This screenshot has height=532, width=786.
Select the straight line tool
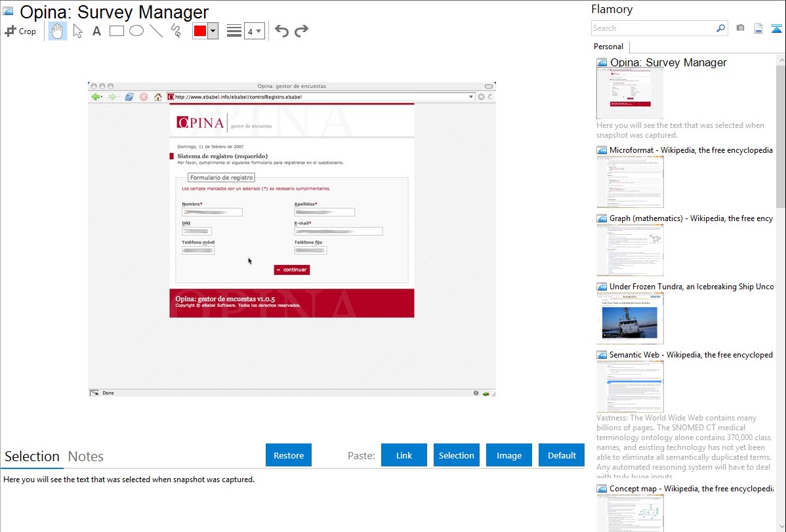click(x=156, y=31)
